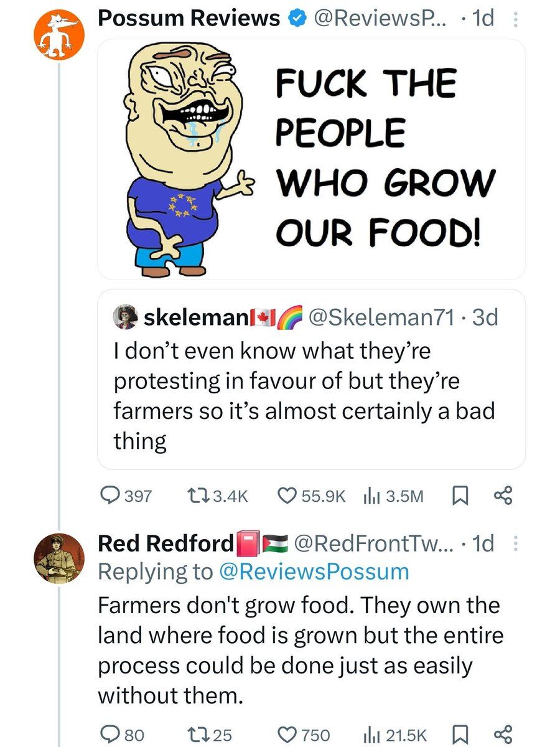
Task: Open Red Redford's profile picture
Action: click(x=58, y=558)
